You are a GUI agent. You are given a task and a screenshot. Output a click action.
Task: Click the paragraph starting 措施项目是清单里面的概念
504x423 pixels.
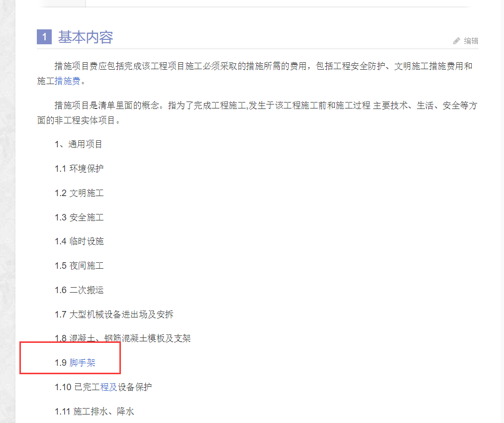(257, 113)
